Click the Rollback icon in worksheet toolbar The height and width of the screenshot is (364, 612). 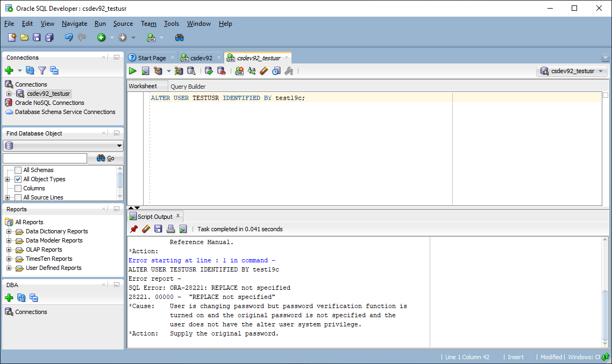coord(221,71)
